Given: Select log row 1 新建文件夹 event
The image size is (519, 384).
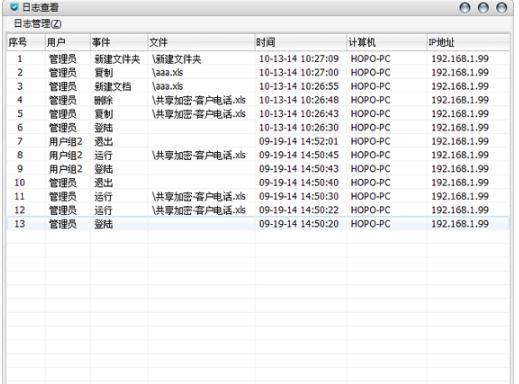Looking at the screenshot, I should (x=258, y=59).
